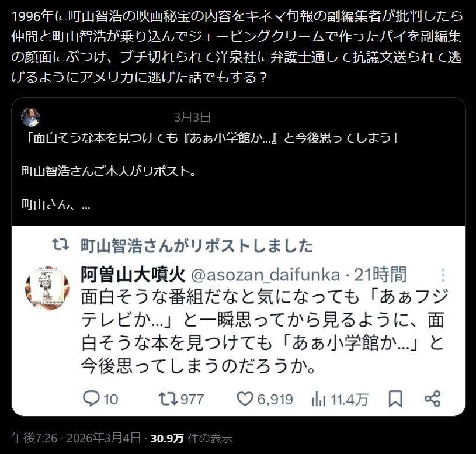Bookmark the embedded post
Image resolution: width=476 pixels, height=454 pixels.
(x=395, y=398)
